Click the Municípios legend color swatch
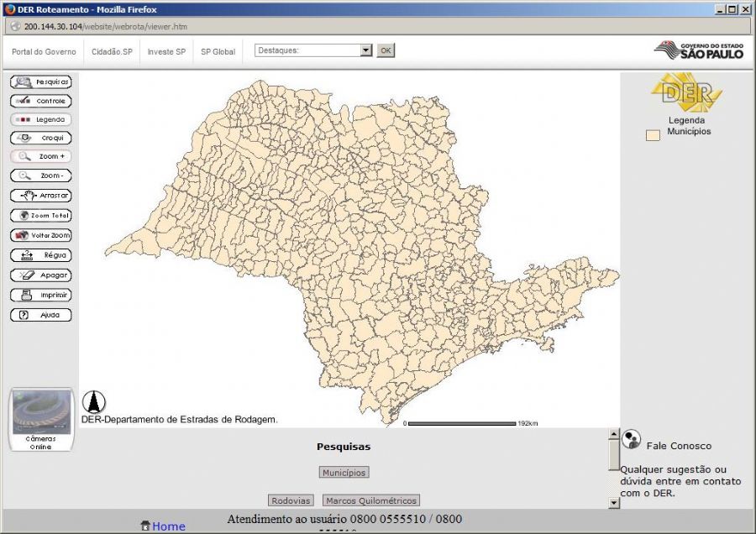Viewport: 756px width, 534px height. pos(653,135)
